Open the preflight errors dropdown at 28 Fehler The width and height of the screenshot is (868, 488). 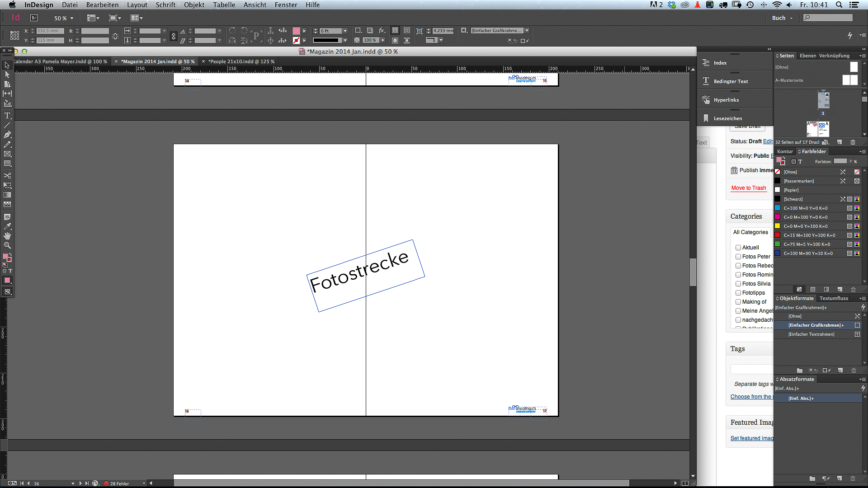tap(144, 483)
